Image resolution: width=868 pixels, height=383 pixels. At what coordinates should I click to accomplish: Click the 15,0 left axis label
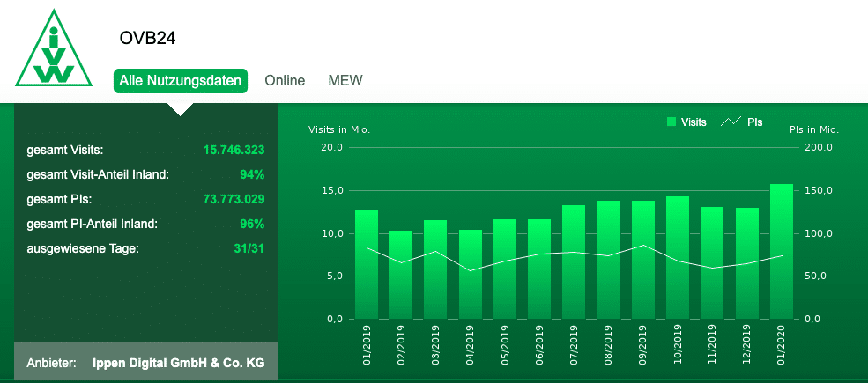coord(332,191)
